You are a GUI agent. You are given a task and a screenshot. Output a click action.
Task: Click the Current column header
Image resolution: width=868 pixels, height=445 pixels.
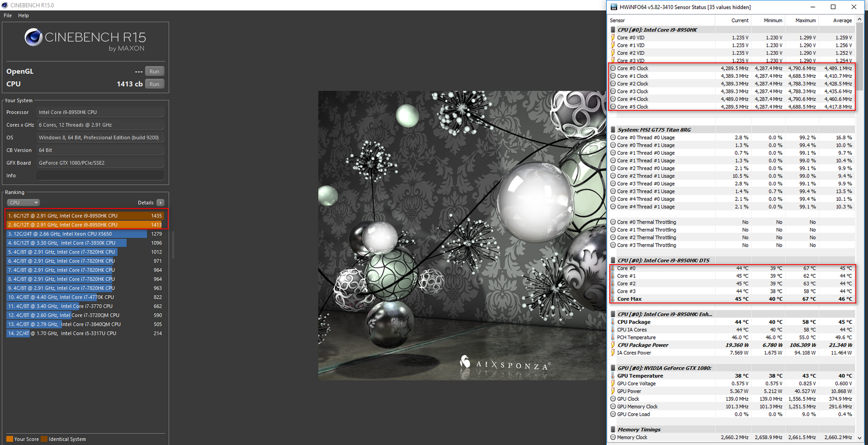tap(740, 21)
